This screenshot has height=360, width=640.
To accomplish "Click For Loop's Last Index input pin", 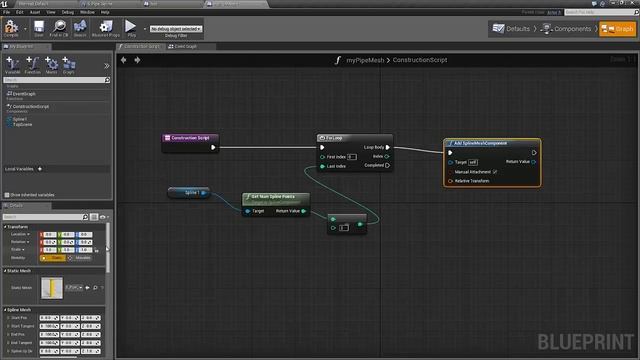I will 322,166.
